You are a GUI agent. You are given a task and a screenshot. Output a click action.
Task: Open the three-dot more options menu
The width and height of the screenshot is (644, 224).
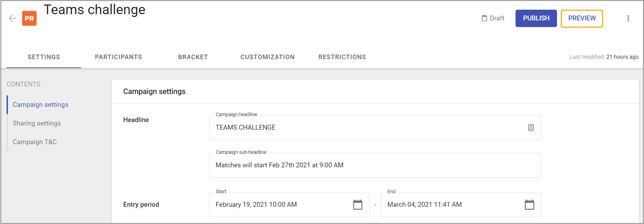628,18
